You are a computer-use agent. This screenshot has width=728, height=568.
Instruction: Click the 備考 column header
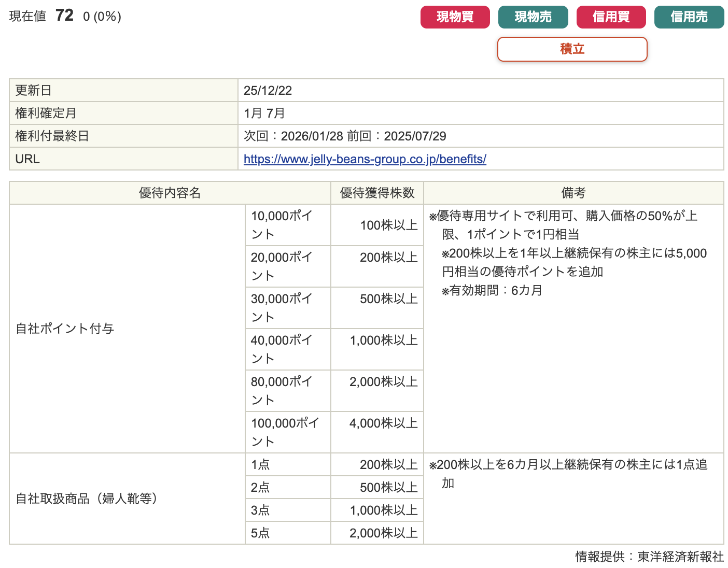coord(573,193)
